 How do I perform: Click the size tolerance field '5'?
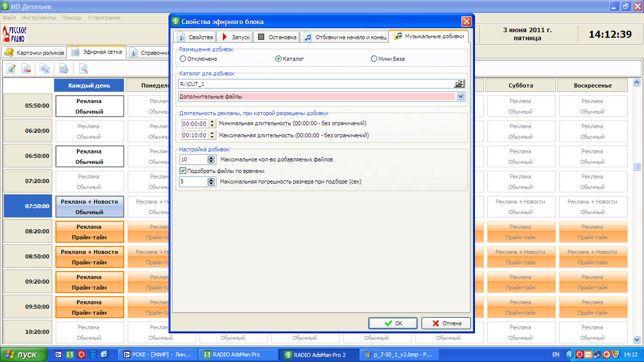coord(194,182)
